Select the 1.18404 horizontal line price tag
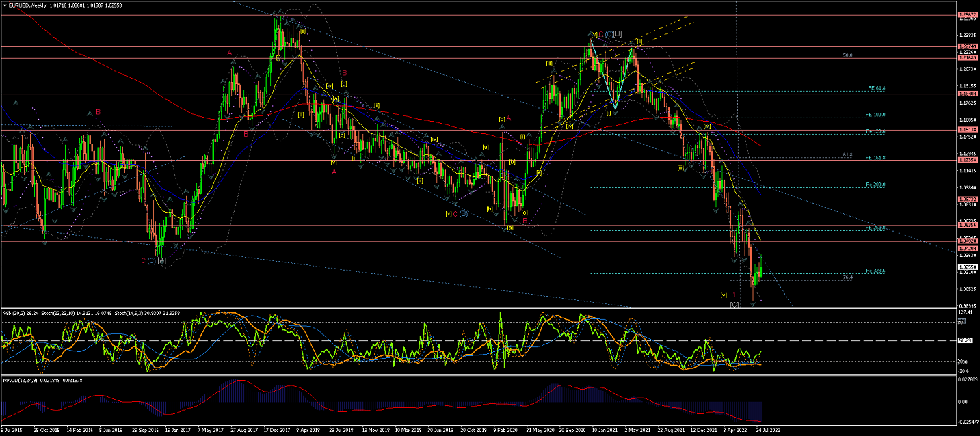This screenshot has width=980, height=436. (968, 94)
